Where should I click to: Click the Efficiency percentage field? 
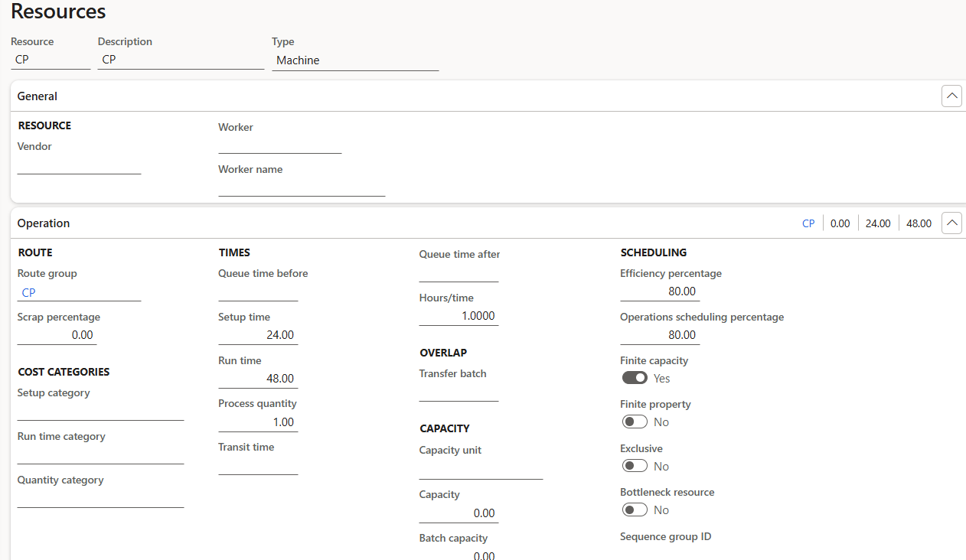660,291
